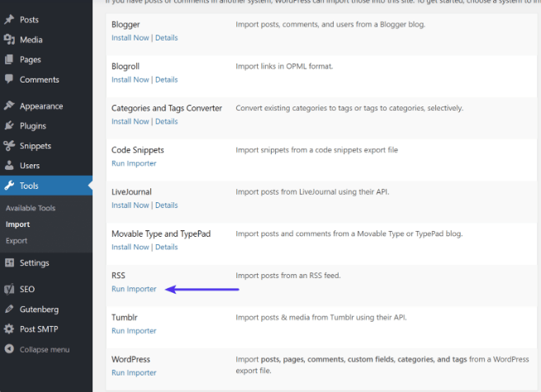541x392 pixels.
Task: Click the LiveJournal importer title
Action: tap(131, 192)
